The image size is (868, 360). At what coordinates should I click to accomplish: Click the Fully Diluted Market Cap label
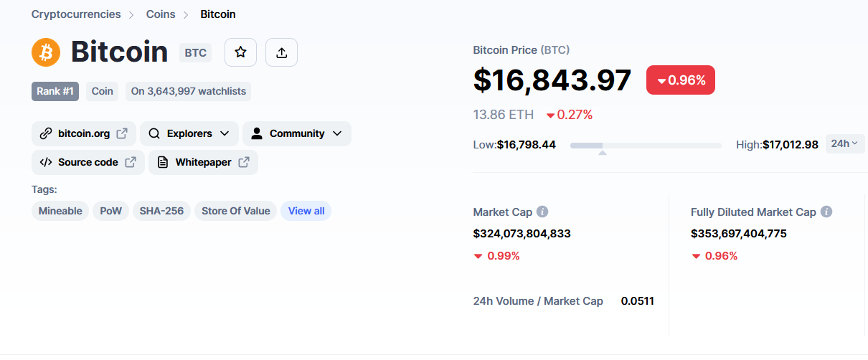[753, 212]
